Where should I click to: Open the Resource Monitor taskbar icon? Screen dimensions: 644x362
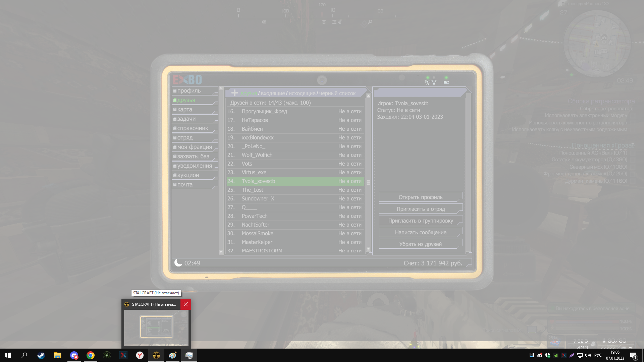pyautogui.click(x=189, y=355)
